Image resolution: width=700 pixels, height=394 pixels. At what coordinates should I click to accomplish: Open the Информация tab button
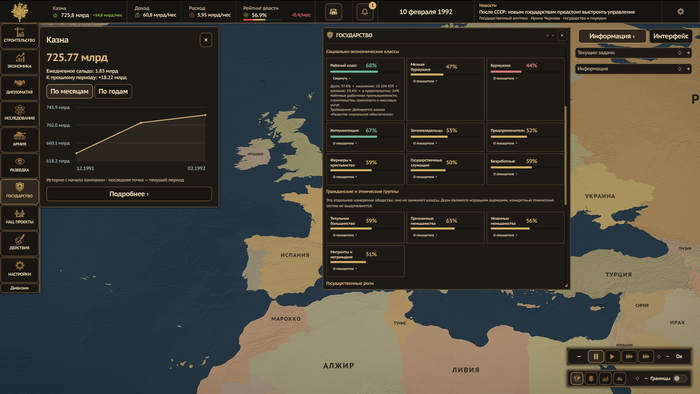point(612,36)
